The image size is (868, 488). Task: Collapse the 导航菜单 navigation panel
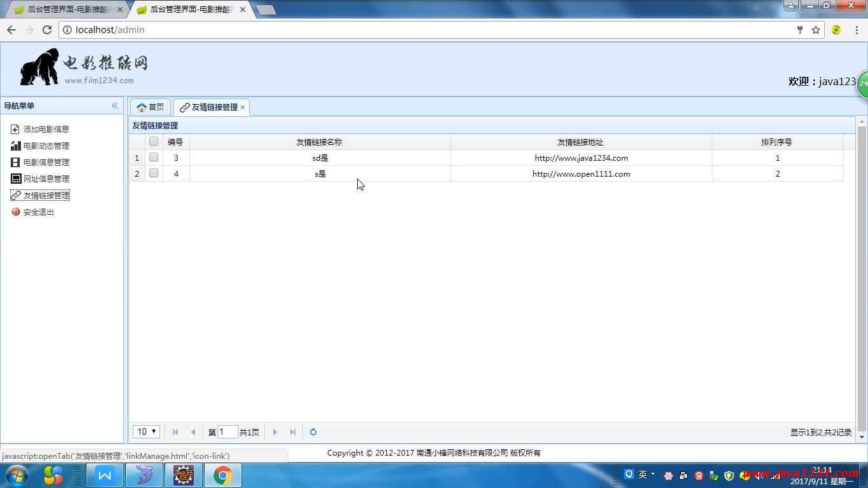pos(115,106)
